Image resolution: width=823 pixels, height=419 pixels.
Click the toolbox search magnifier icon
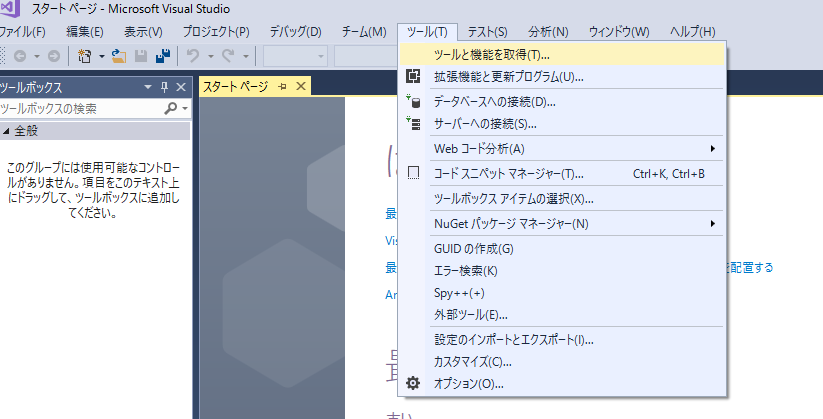pos(171,109)
